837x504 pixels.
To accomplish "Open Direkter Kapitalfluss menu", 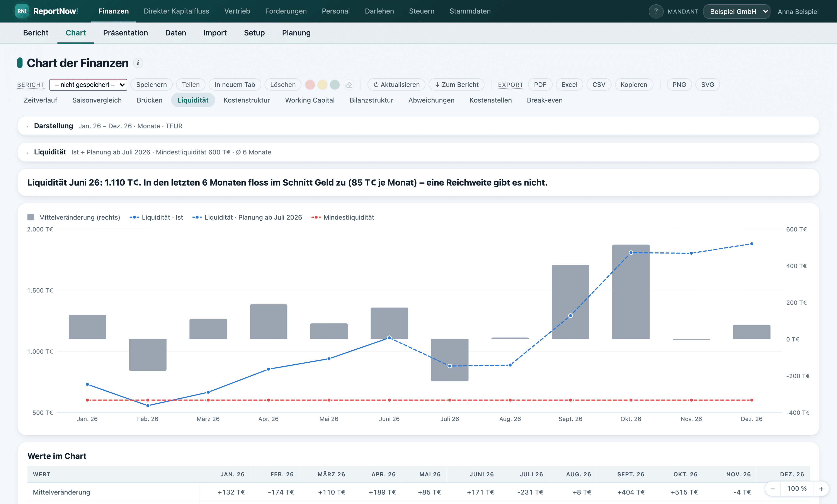I will coord(176,11).
